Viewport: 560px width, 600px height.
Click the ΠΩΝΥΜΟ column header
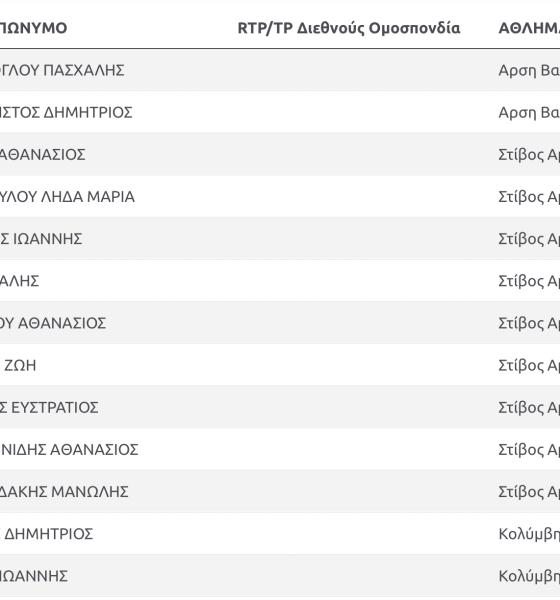coord(33,28)
